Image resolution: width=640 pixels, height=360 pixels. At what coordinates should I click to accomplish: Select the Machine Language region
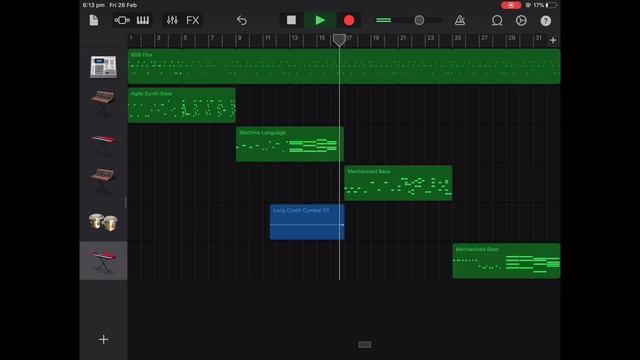tap(290, 144)
